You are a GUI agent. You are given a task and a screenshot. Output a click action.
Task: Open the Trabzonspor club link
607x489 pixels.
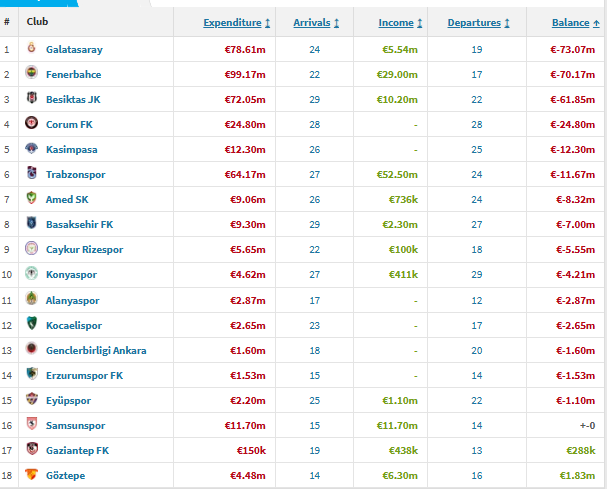[x=75, y=175]
